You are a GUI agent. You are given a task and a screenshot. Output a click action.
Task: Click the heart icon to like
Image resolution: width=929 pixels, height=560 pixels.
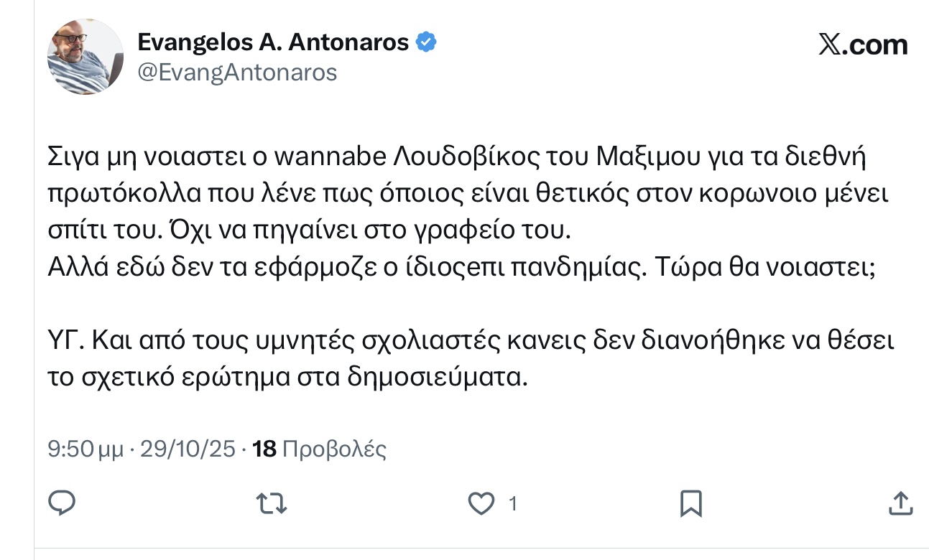(x=483, y=503)
